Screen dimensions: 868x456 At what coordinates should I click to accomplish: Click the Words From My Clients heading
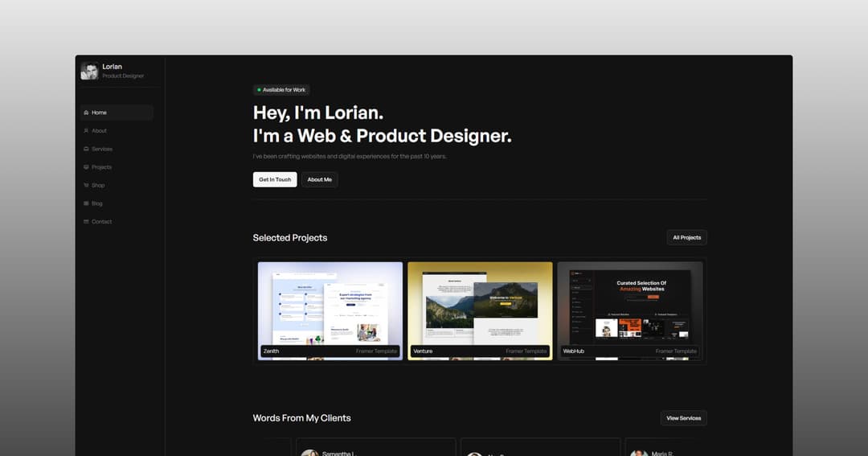(301, 418)
